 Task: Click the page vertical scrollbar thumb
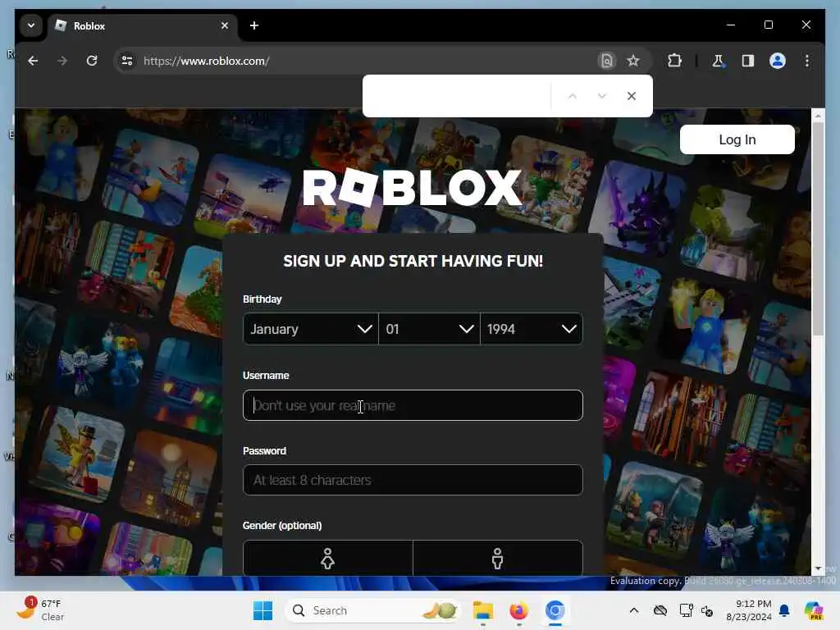[x=818, y=229]
